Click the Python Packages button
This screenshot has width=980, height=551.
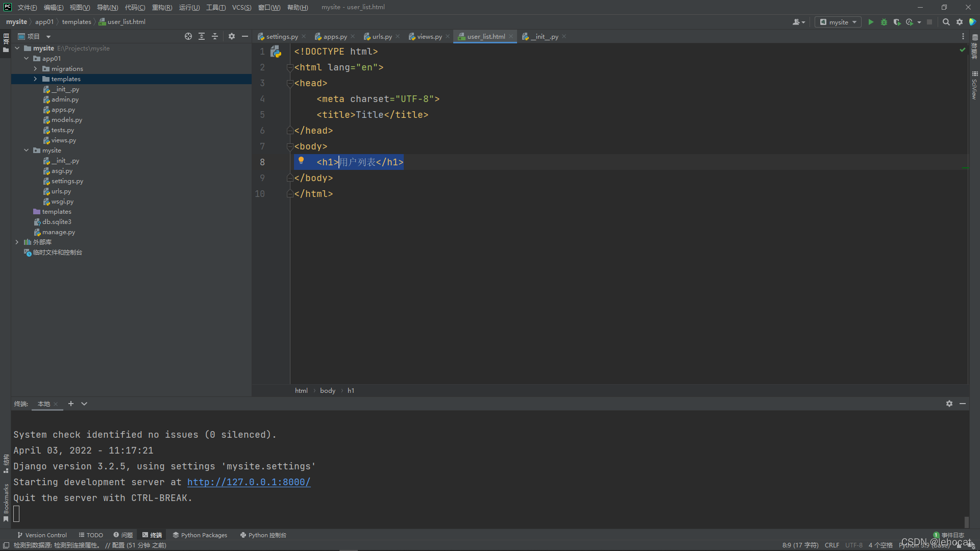[x=200, y=535]
